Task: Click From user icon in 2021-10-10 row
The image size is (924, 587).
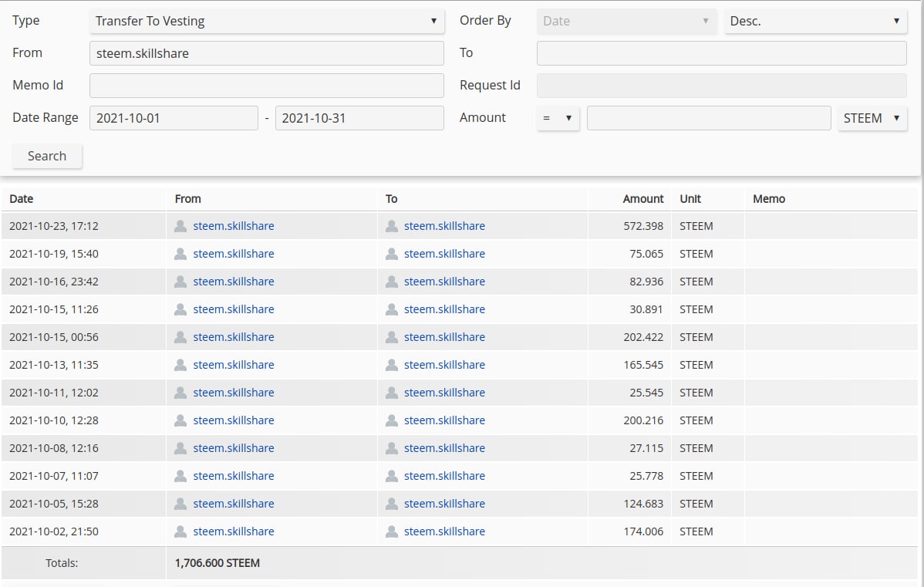Action: (180, 420)
